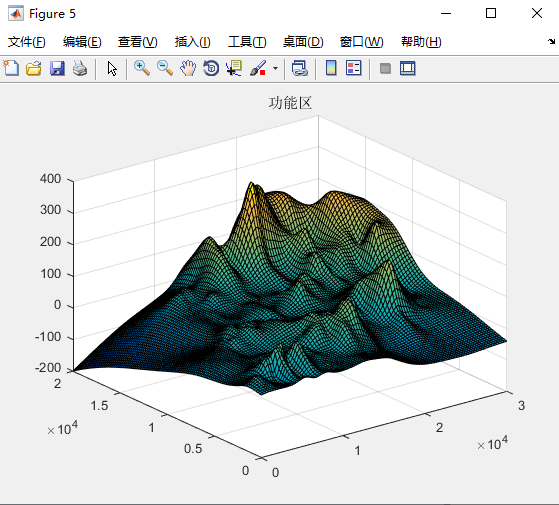Image resolution: width=559 pixels, height=505 pixels.
Task: Save the figure using the floppy disk icon
Action: click(57, 68)
